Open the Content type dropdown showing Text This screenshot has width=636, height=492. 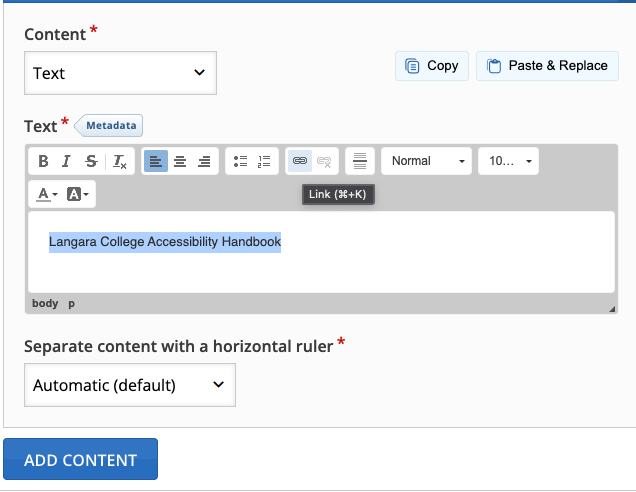coord(120,73)
